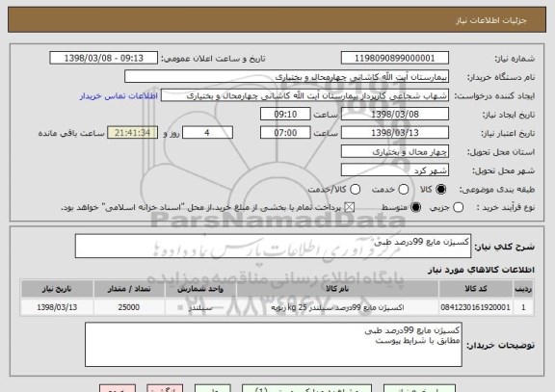
Task: Open the buyer contact info link (اطلاعات تماس خریدار)
Action: click(x=119, y=96)
